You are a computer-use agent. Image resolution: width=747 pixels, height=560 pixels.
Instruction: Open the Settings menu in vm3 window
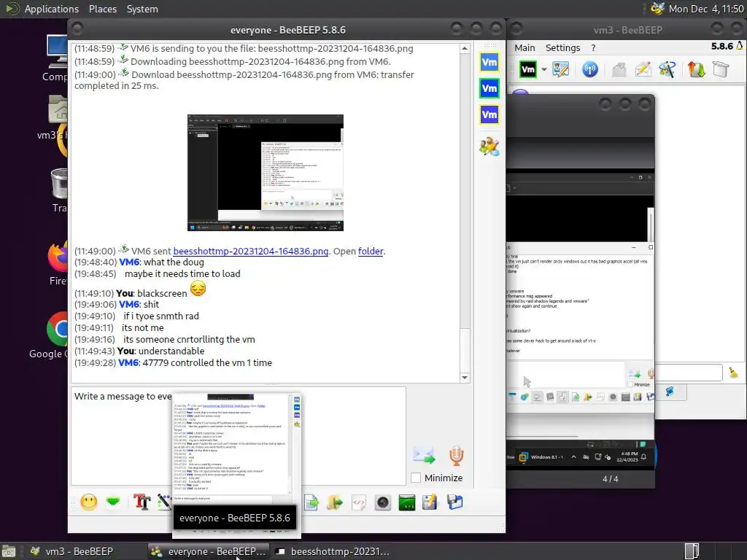(x=562, y=47)
